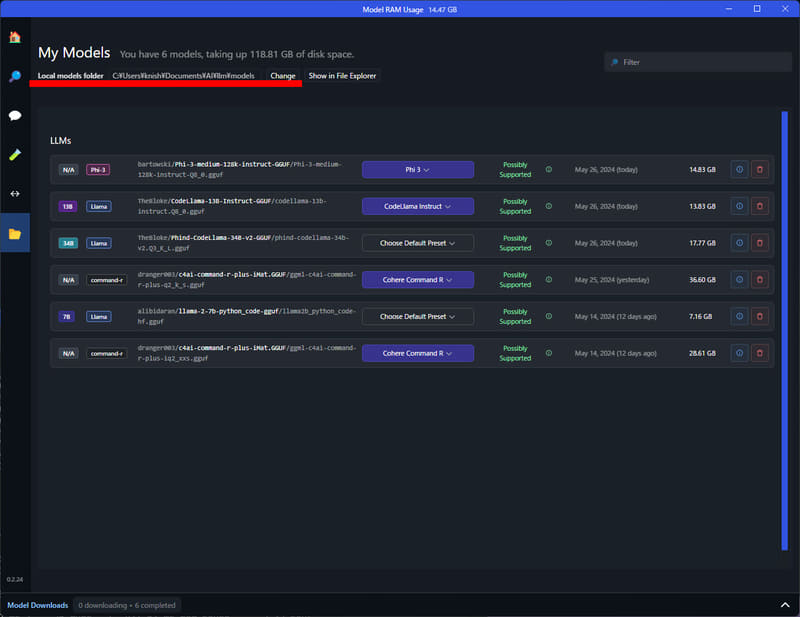This screenshot has width=800, height=617.
Task: Select the Model Downloads tab at the bottom
Action: pyautogui.click(x=37, y=605)
